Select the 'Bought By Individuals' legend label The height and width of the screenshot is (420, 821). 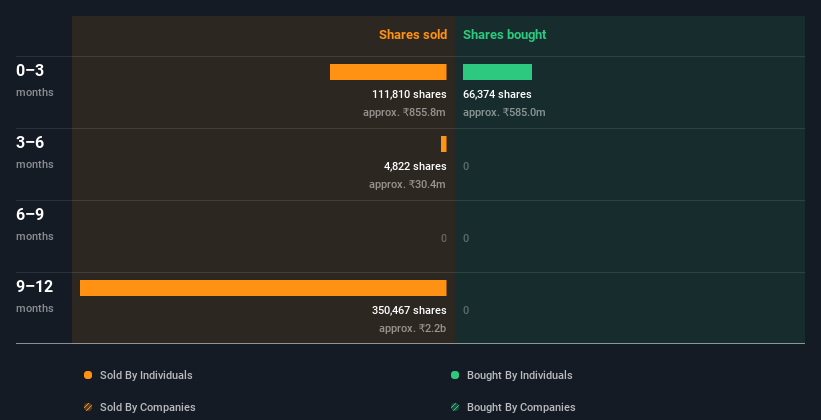click(519, 375)
